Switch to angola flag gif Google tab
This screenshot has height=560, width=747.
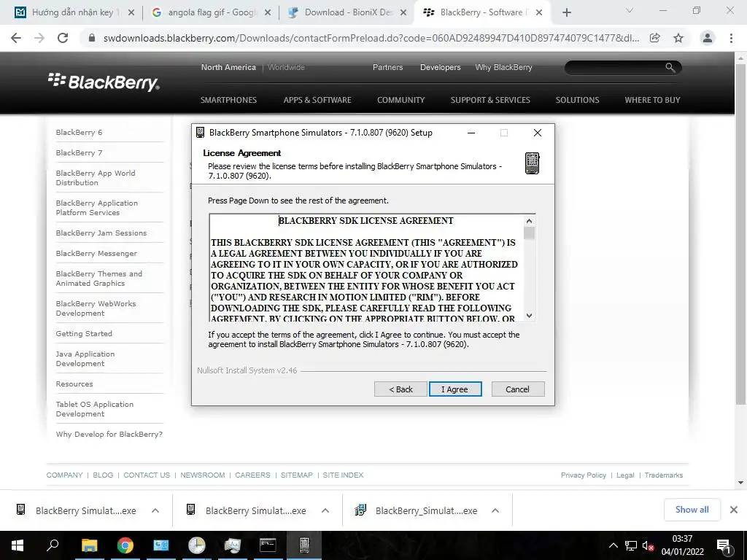[212, 12]
